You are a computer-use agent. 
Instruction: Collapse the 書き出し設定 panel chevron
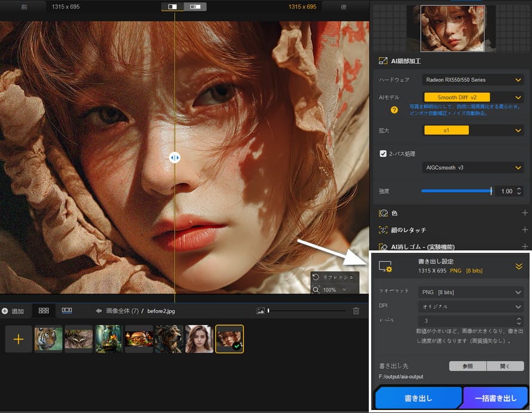(x=519, y=267)
